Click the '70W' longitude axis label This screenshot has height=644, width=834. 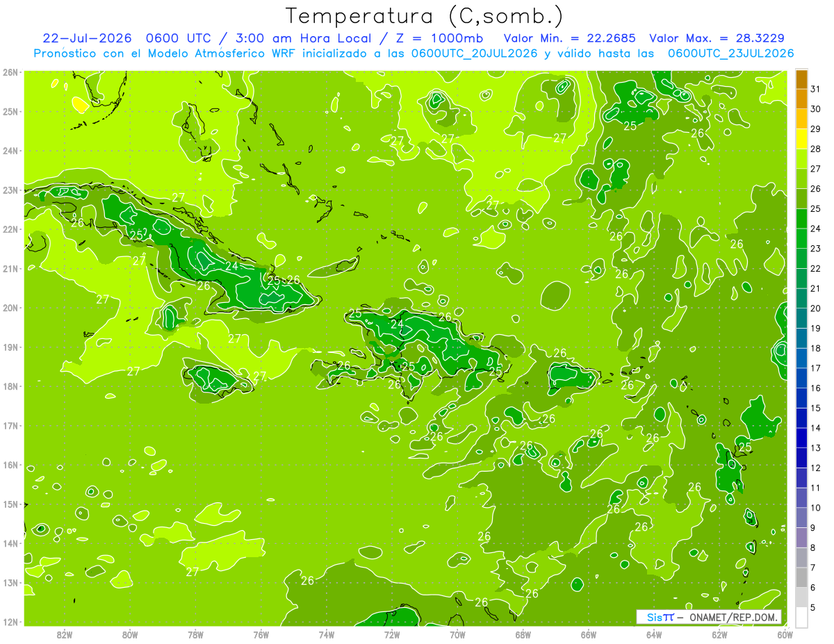click(457, 634)
